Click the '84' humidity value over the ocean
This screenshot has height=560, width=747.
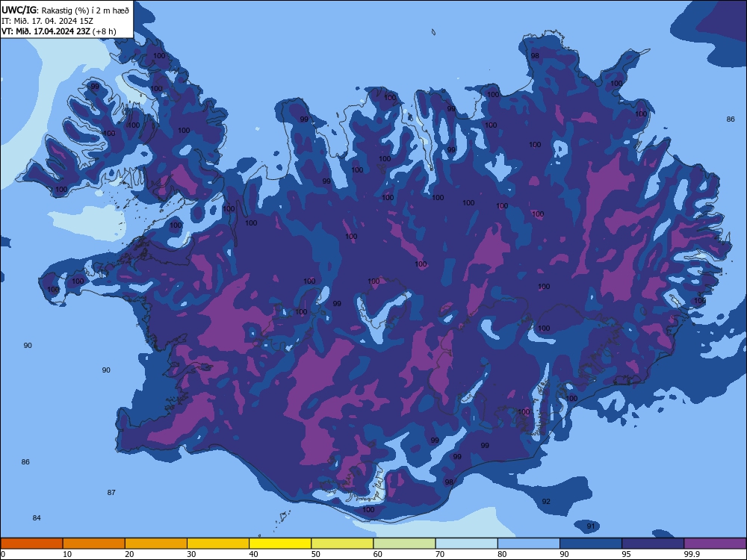coord(37,517)
